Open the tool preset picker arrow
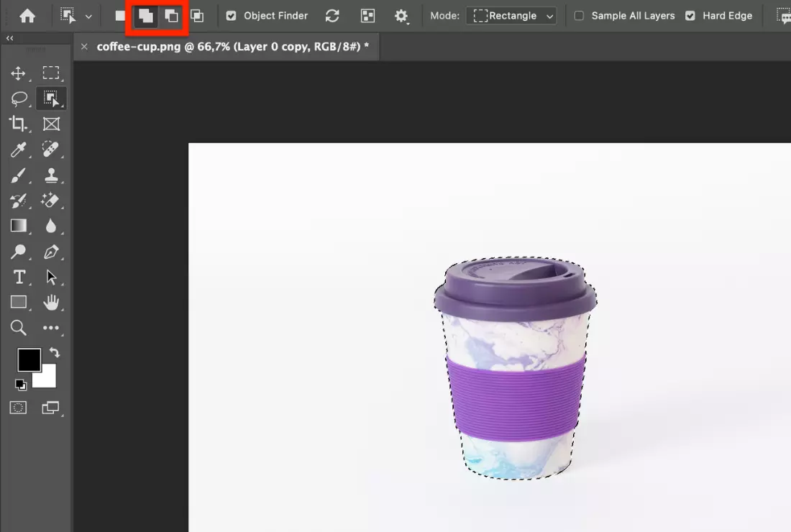 coord(88,16)
